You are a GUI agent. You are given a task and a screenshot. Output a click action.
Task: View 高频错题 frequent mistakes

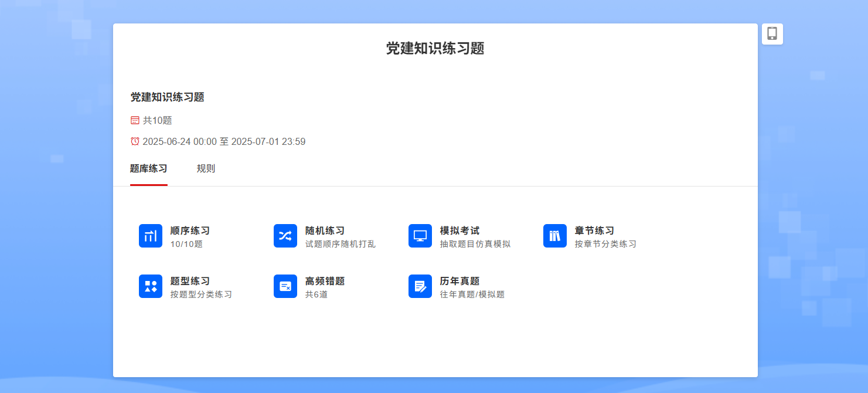(x=325, y=281)
